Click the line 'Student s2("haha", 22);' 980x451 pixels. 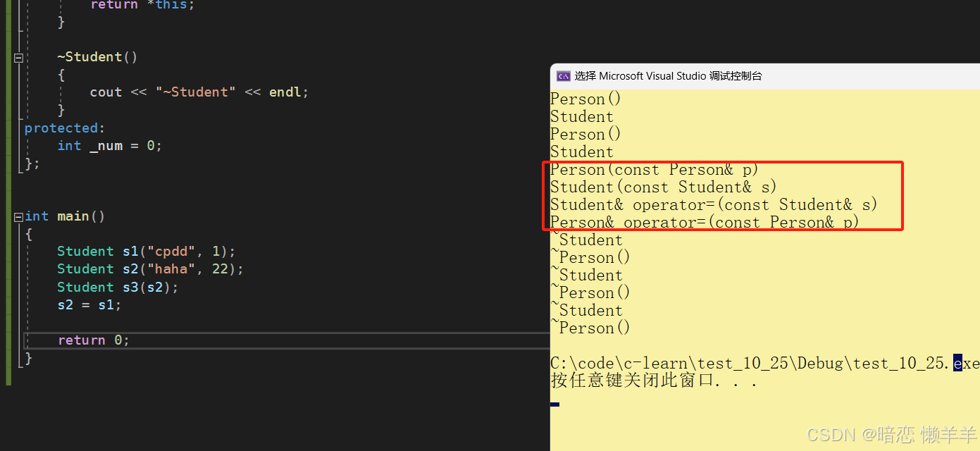click(150, 269)
